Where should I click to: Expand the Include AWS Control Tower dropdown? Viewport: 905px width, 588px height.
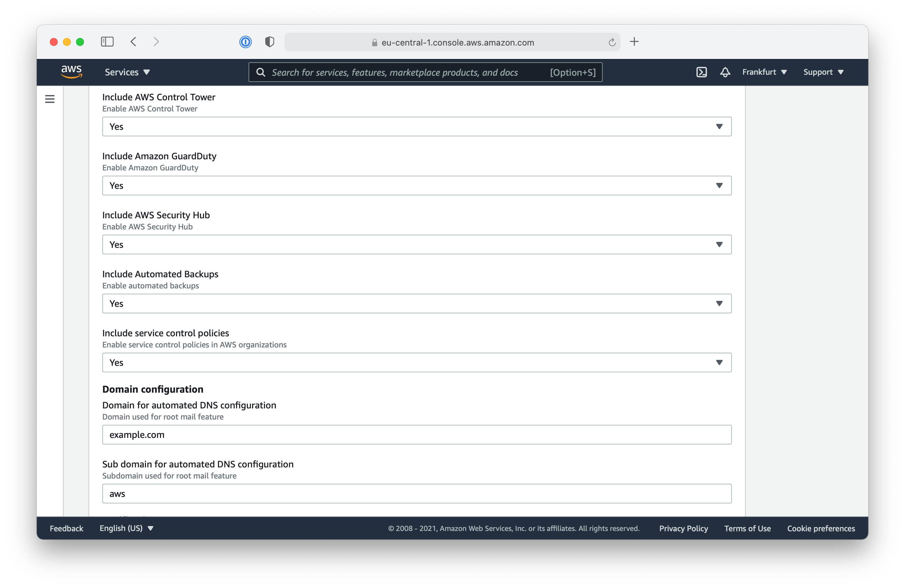coord(417,127)
